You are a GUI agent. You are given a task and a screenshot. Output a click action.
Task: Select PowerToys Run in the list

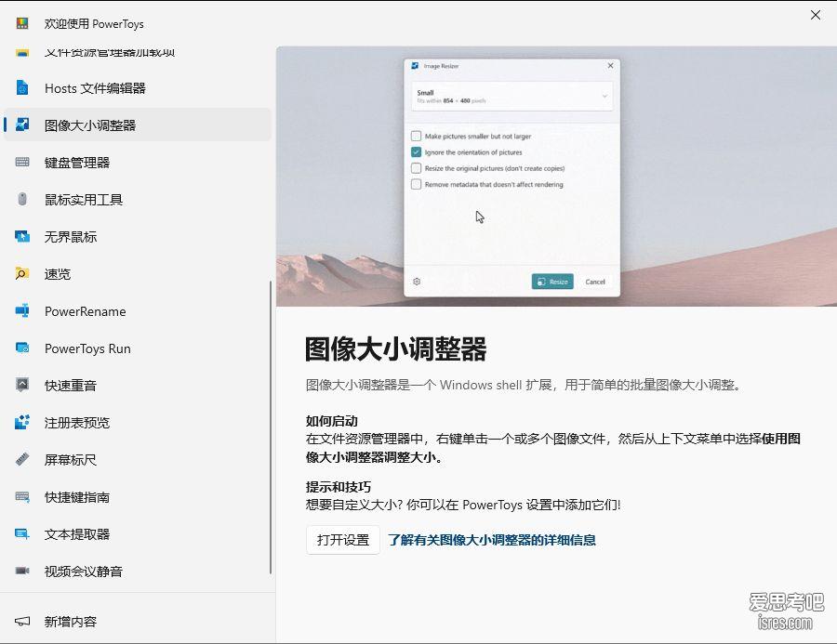(x=138, y=348)
